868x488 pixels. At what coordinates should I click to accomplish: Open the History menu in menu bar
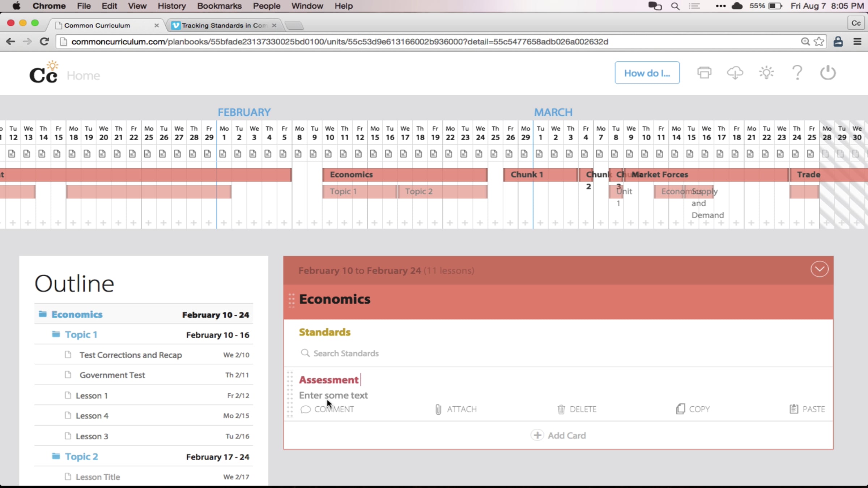click(171, 6)
